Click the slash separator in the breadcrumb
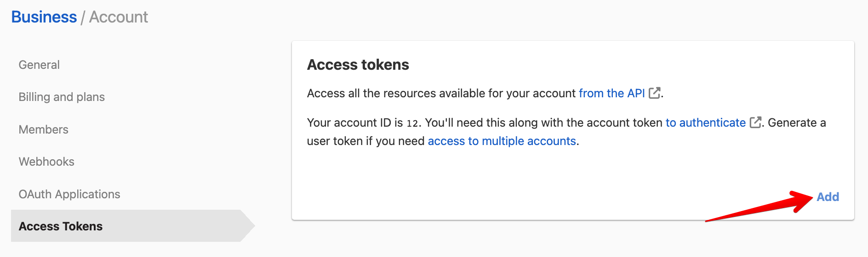The width and height of the screenshot is (868, 257). point(83,17)
